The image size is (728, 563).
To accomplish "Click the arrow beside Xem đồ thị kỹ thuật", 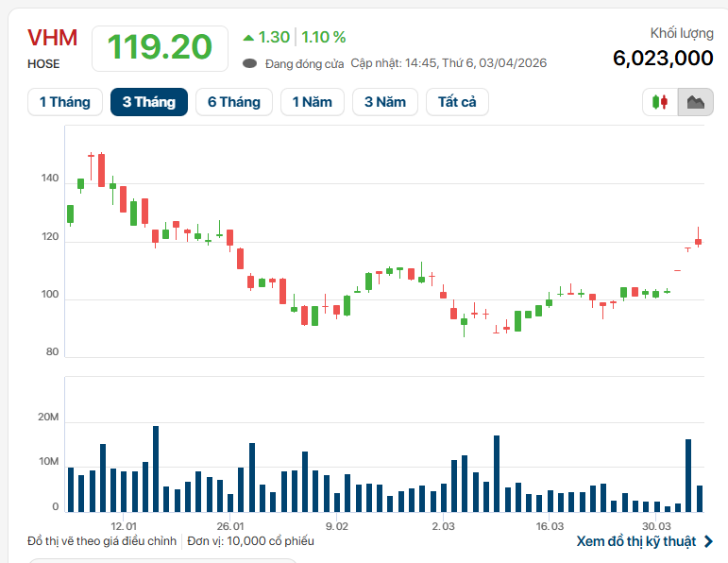I will tap(708, 541).
